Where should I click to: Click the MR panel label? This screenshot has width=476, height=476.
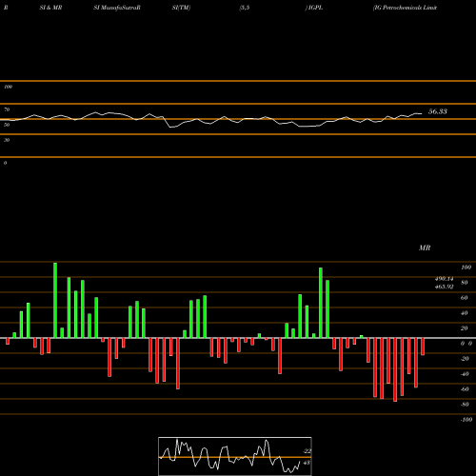pyautogui.click(x=425, y=248)
